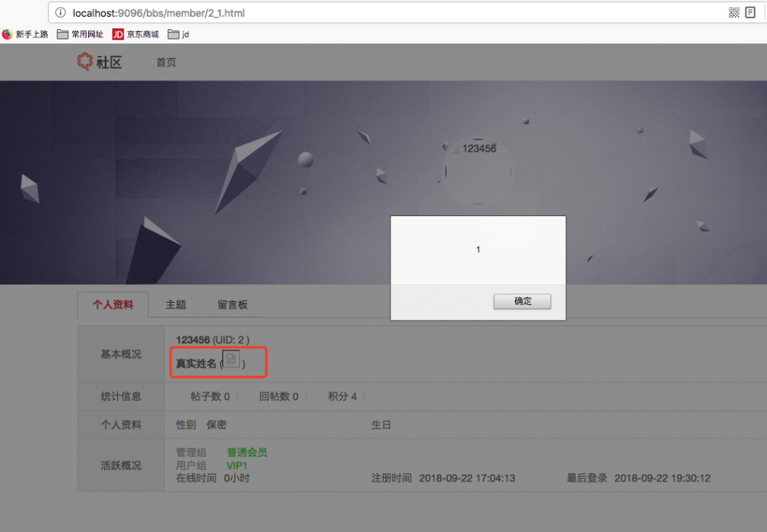Open the 留言板 tab
Viewport: 767px width, 532px height.
[232, 304]
